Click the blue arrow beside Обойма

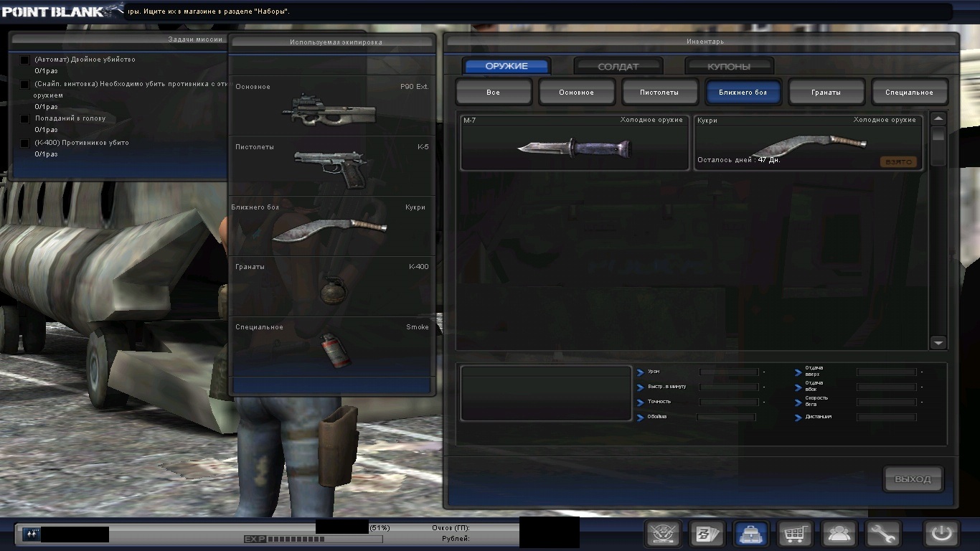[x=641, y=418]
